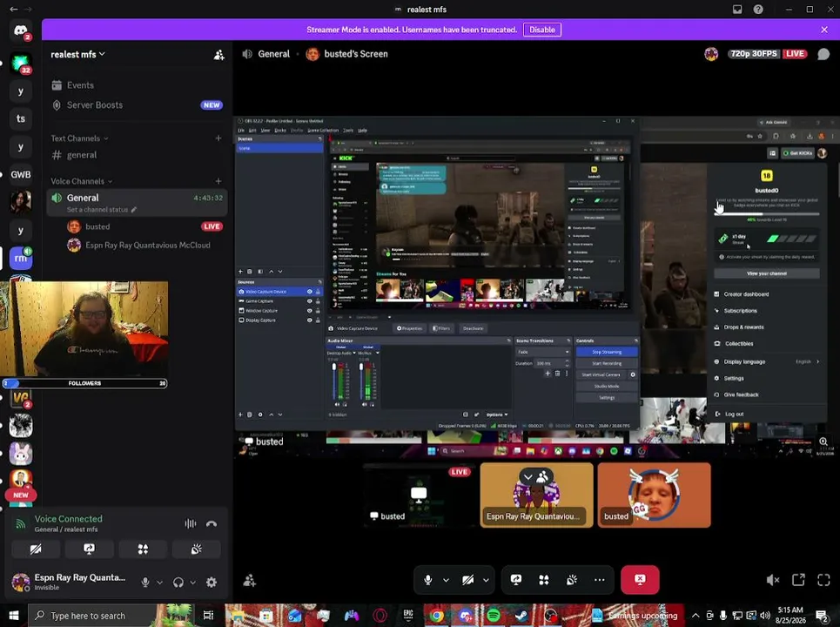Select Espn Ray Ray Quantaviou participant tile
840x627 pixels.
(537, 496)
